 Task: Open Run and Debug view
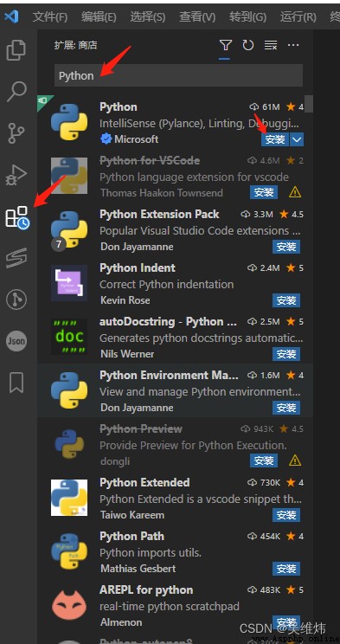[16, 175]
